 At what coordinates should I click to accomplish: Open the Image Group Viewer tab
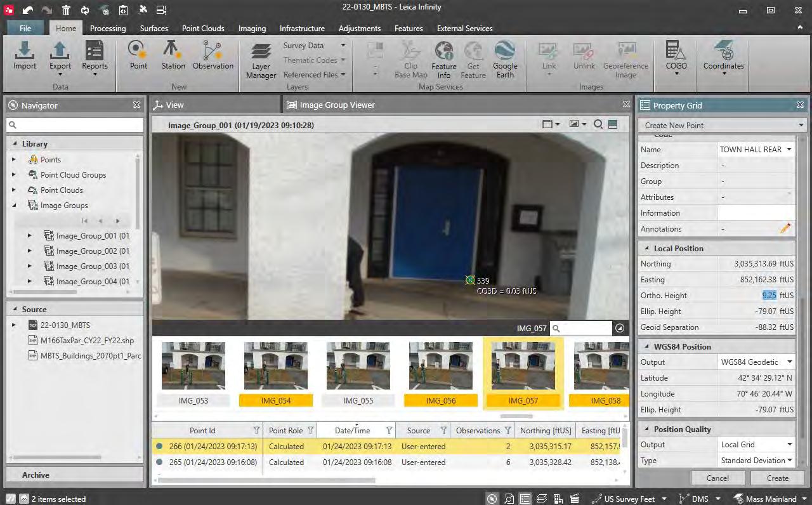(x=337, y=105)
